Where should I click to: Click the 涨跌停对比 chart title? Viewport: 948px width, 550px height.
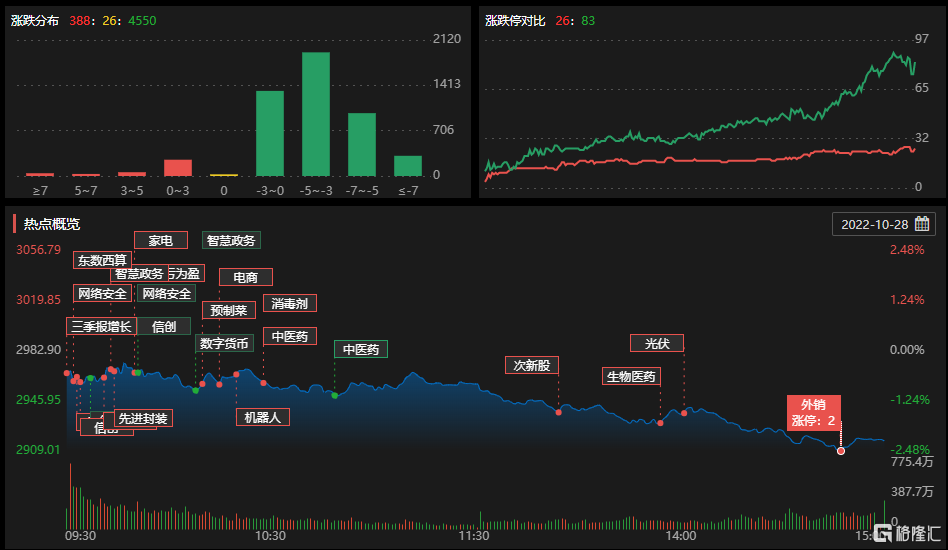pos(515,21)
